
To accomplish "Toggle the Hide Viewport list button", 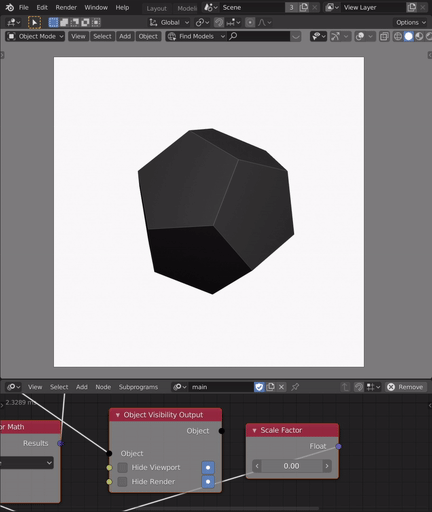I will point(208,468).
